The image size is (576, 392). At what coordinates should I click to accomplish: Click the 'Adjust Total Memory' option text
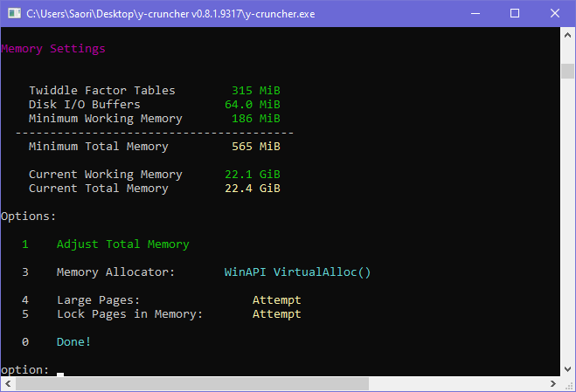pos(122,244)
